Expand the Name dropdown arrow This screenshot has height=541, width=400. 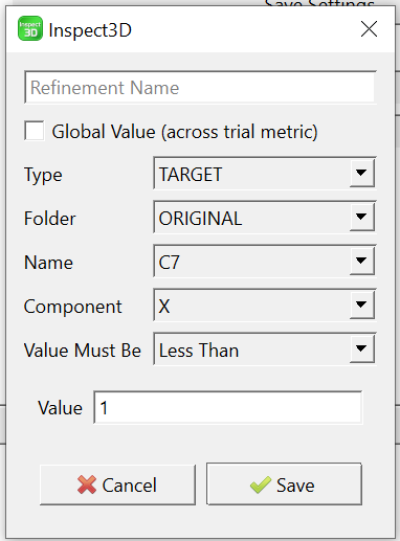coord(361,260)
